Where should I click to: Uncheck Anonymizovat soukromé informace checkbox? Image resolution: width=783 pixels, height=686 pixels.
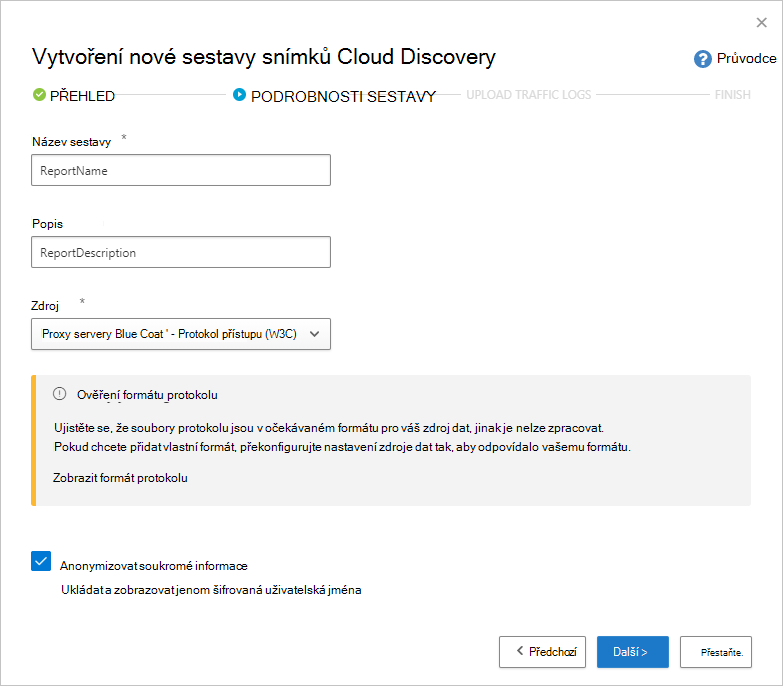41,561
